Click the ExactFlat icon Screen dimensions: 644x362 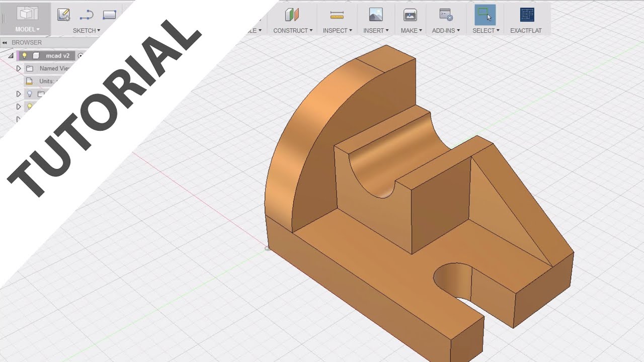[x=527, y=15]
